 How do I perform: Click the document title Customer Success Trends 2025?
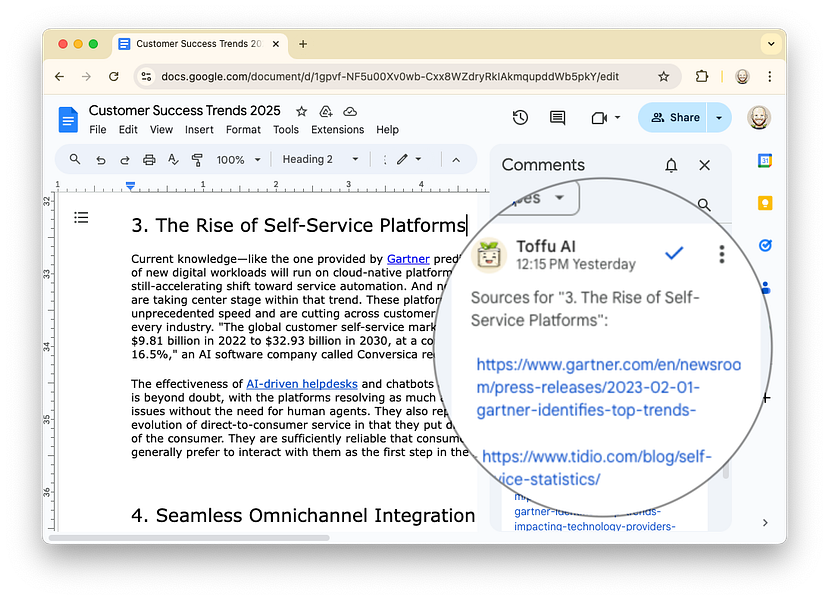click(185, 110)
